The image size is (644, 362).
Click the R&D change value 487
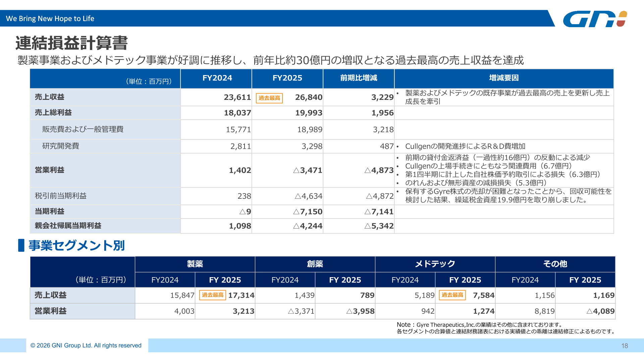[387, 146]
